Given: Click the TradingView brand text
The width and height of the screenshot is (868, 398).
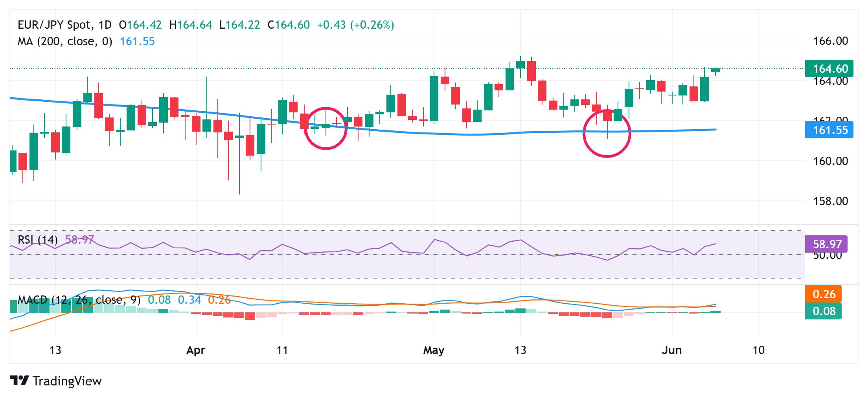Looking at the screenshot, I should 67,381.
